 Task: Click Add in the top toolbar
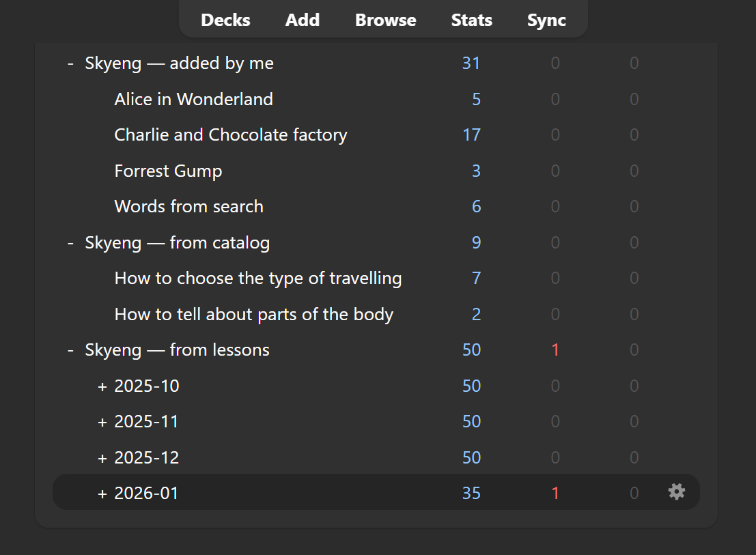pyautogui.click(x=302, y=20)
